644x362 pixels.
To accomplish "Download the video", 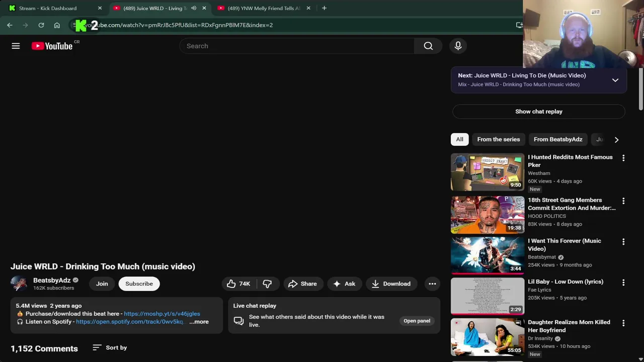I will pyautogui.click(x=391, y=284).
